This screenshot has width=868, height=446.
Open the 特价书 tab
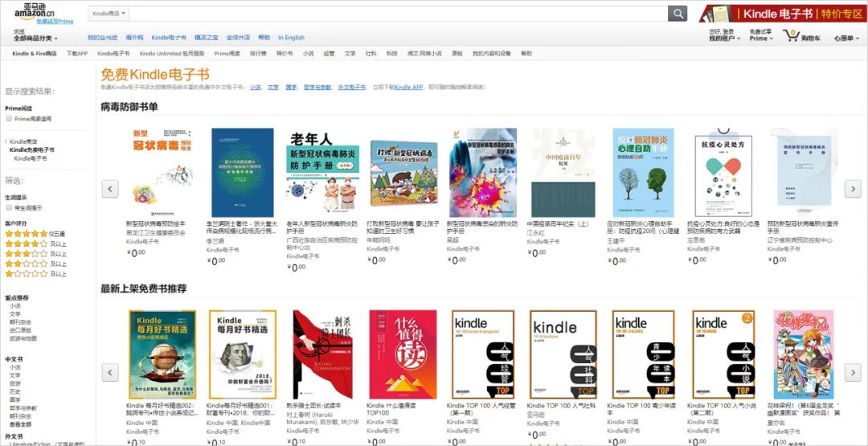[x=284, y=54]
